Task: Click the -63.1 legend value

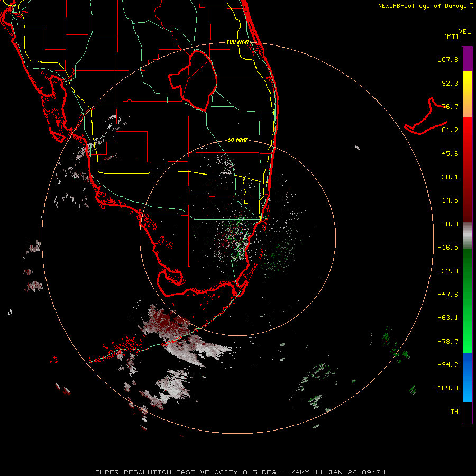Action: [x=448, y=318]
